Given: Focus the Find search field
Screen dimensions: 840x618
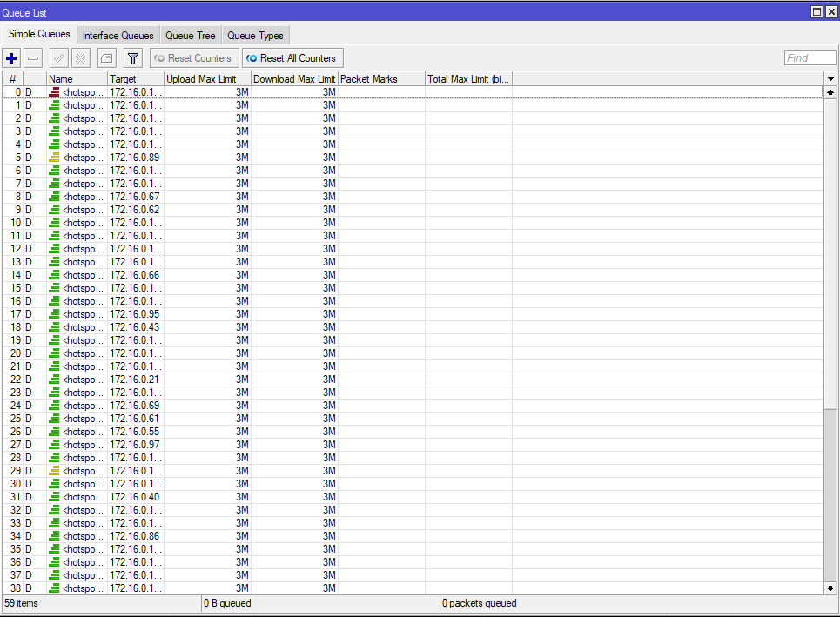Looking at the screenshot, I should coord(810,57).
